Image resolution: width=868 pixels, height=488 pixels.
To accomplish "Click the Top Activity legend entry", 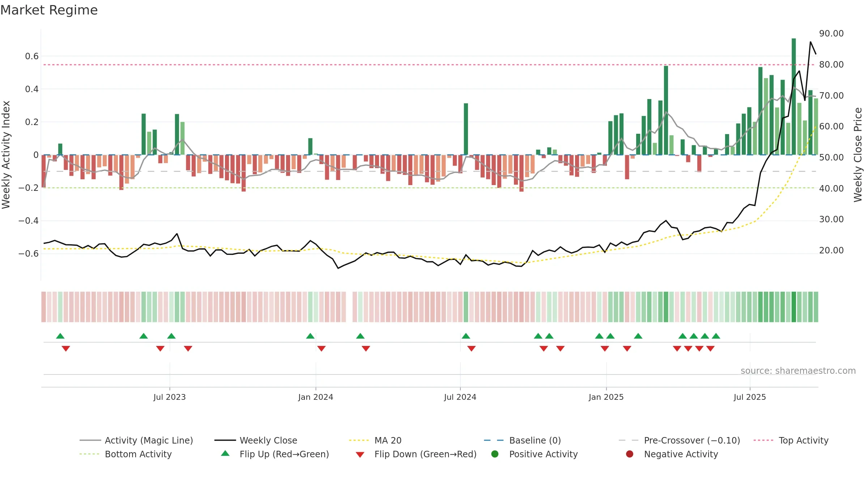I will pos(791,440).
